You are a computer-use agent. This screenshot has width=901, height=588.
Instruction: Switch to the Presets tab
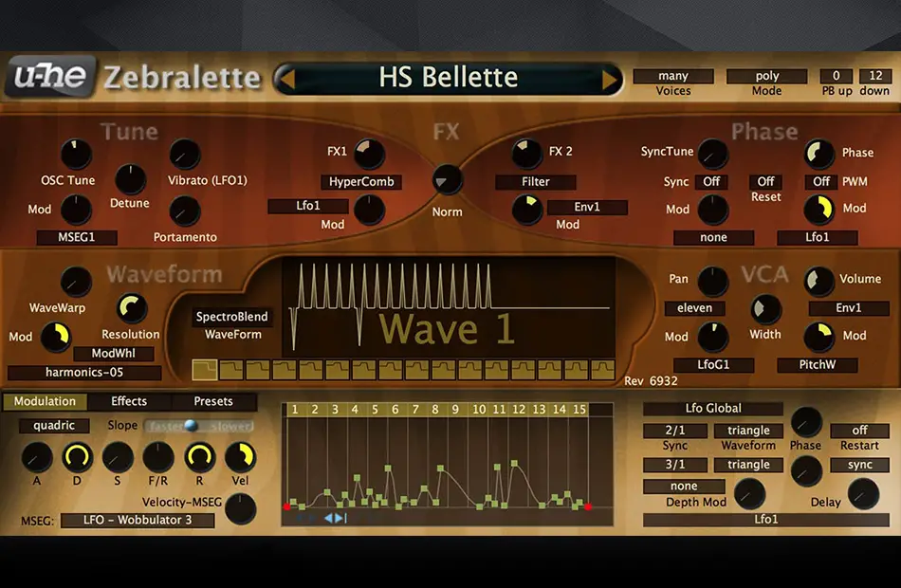(213, 401)
